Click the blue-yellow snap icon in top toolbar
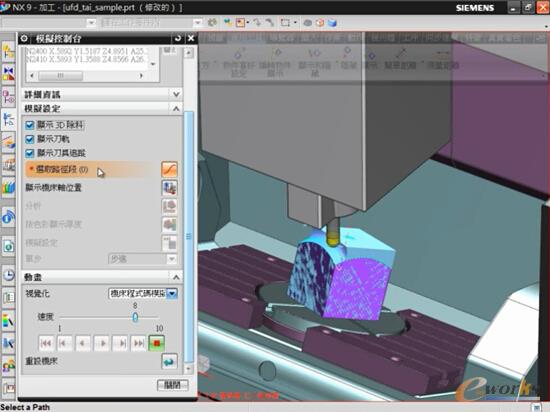 click(228, 23)
